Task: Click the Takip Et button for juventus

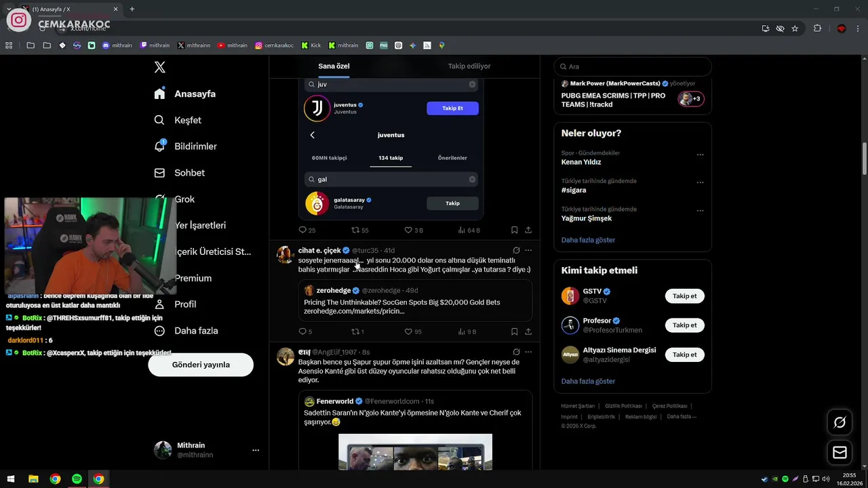Action: (x=452, y=108)
